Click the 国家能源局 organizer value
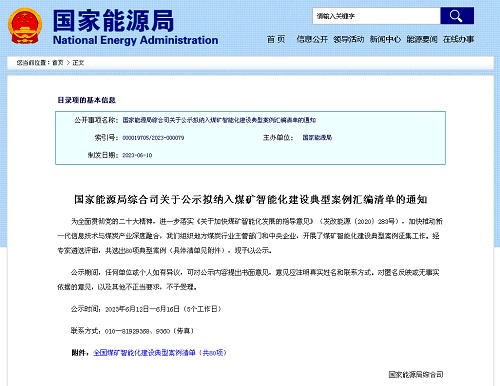The width and height of the screenshot is (500, 386). [317, 138]
